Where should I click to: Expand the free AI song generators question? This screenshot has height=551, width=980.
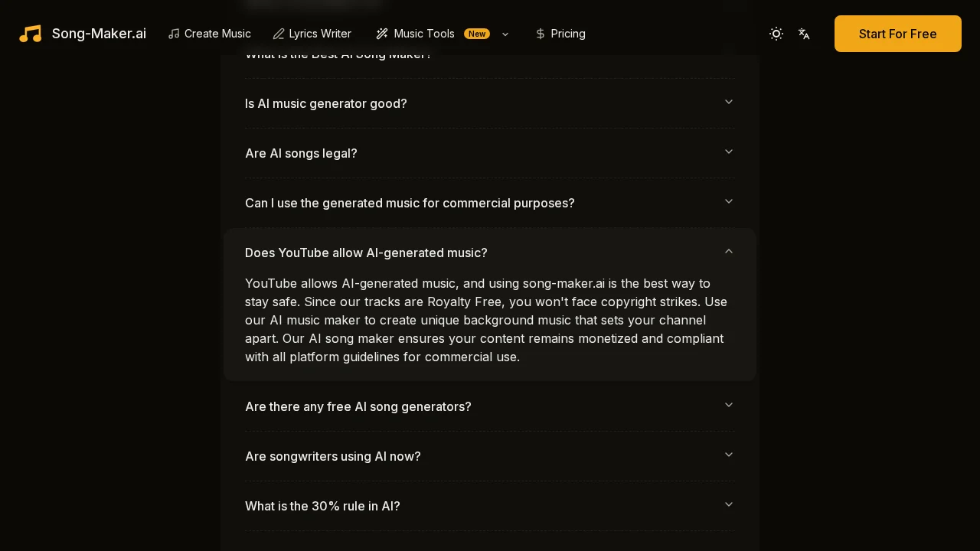729,405
